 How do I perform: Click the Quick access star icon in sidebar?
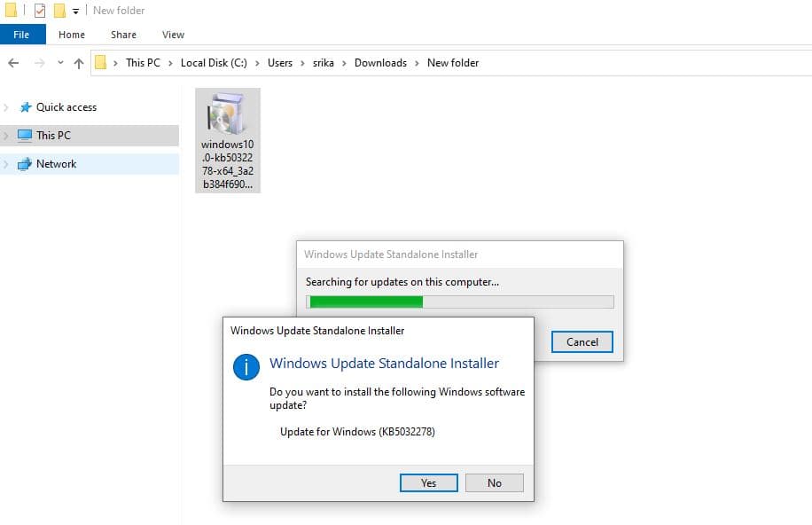[27, 106]
